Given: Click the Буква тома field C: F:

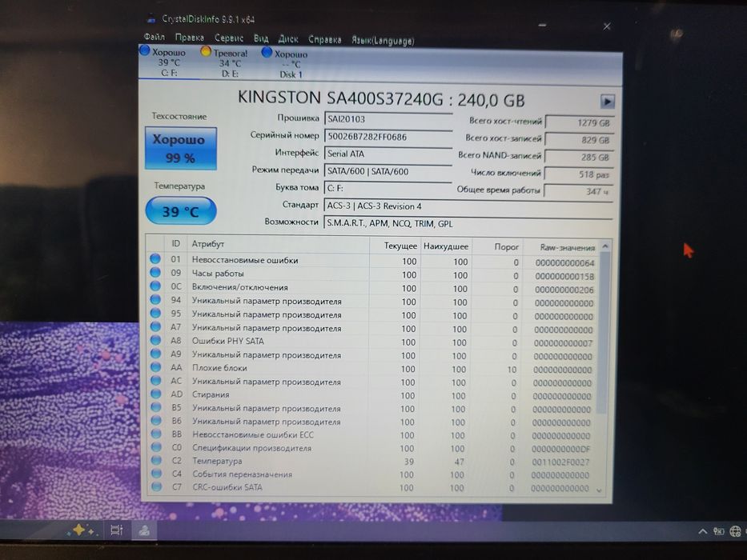Looking at the screenshot, I should coord(388,188).
